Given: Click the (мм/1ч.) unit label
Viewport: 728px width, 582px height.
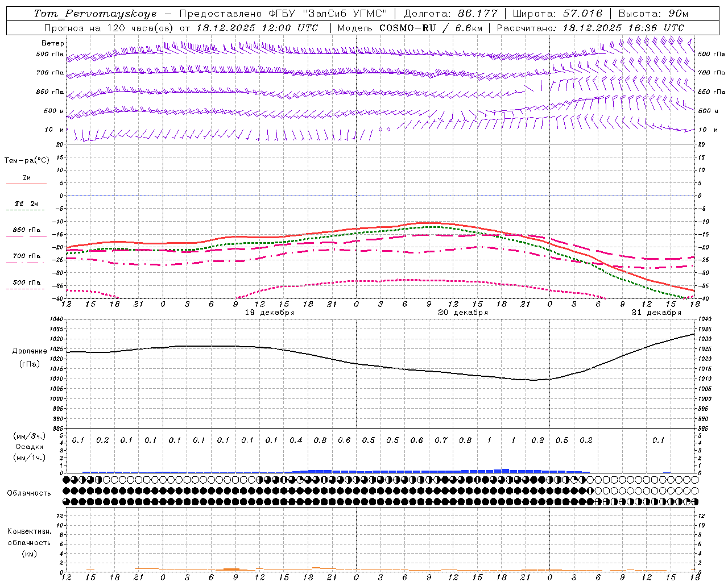Looking at the screenshot, I should coord(30,458).
